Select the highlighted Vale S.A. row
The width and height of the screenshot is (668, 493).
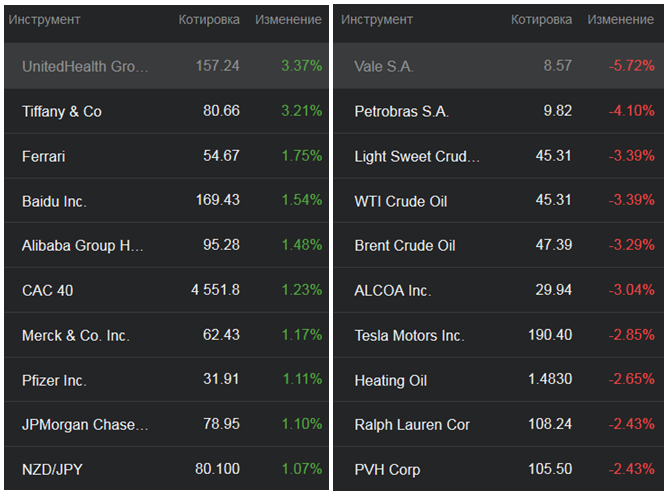384,66
